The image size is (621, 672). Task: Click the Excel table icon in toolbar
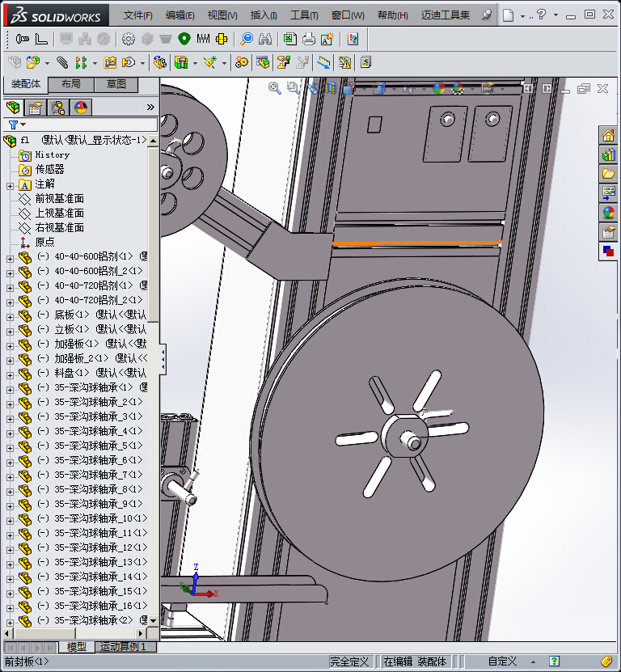[289, 39]
